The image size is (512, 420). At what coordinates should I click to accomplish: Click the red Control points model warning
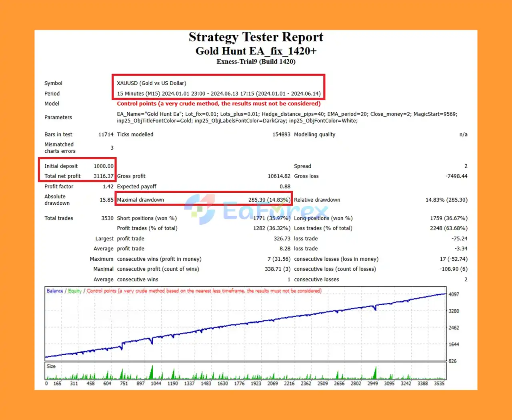pos(219,104)
